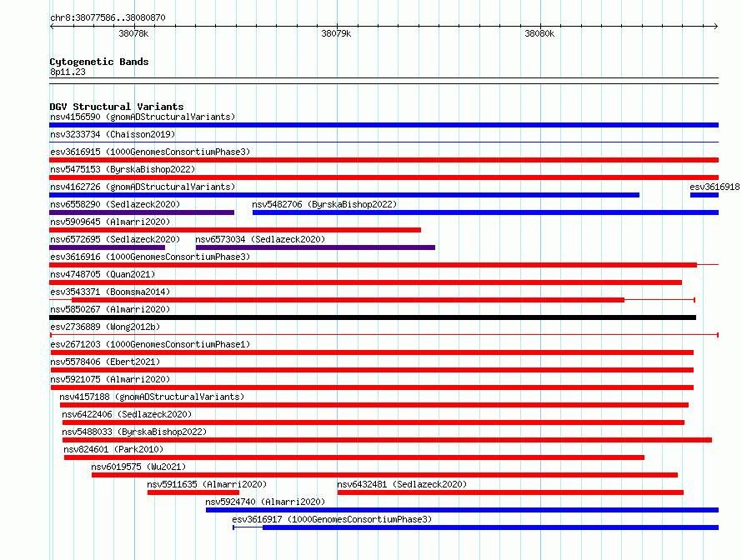The image size is (742, 560).
Task: Open the nsv6558290 (Sedlazeck2020) label
Action: point(115,204)
